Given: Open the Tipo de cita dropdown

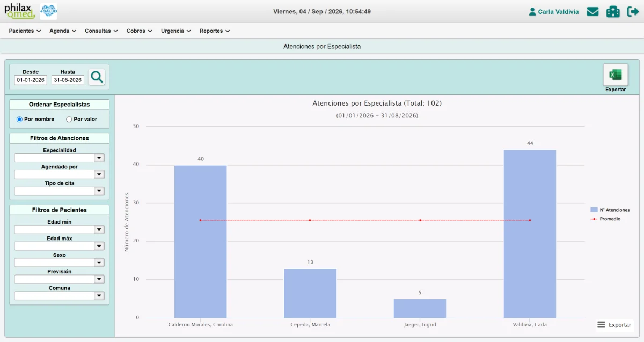Looking at the screenshot, I should pos(60,191).
